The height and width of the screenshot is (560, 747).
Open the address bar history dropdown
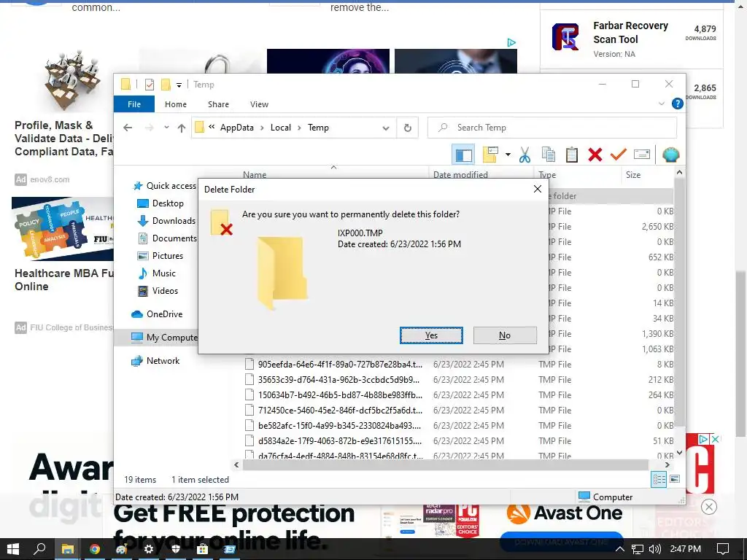386,128
